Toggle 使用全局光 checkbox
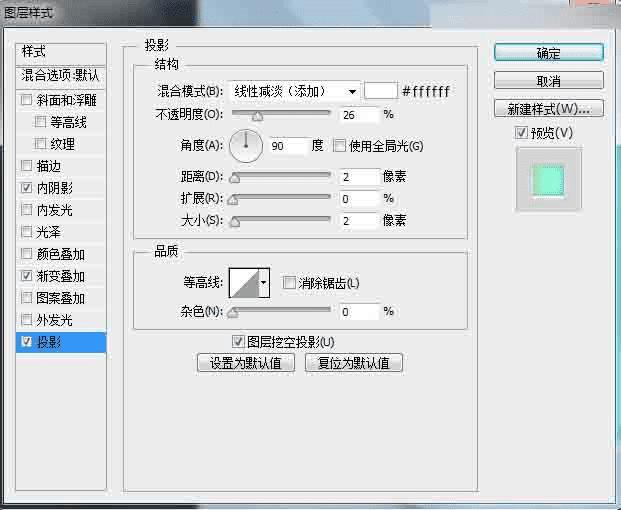The height and width of the screenshot is (510, 621). pos(339,146)
